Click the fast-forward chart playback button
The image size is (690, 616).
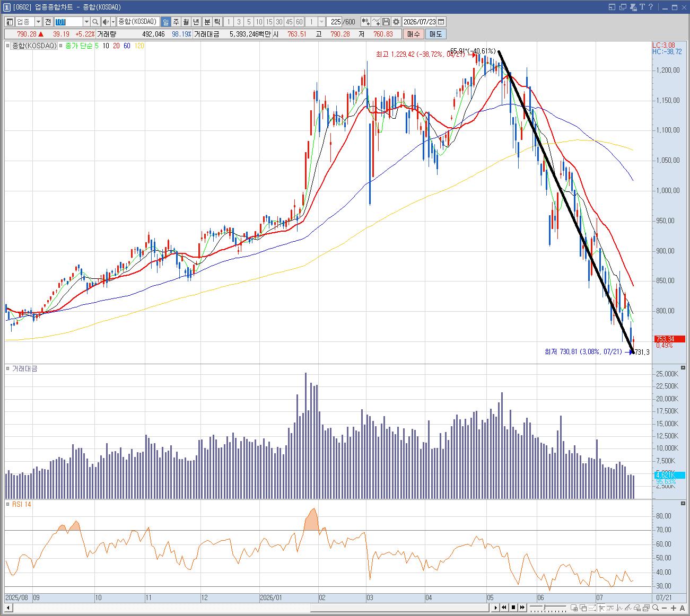(522, 608)
